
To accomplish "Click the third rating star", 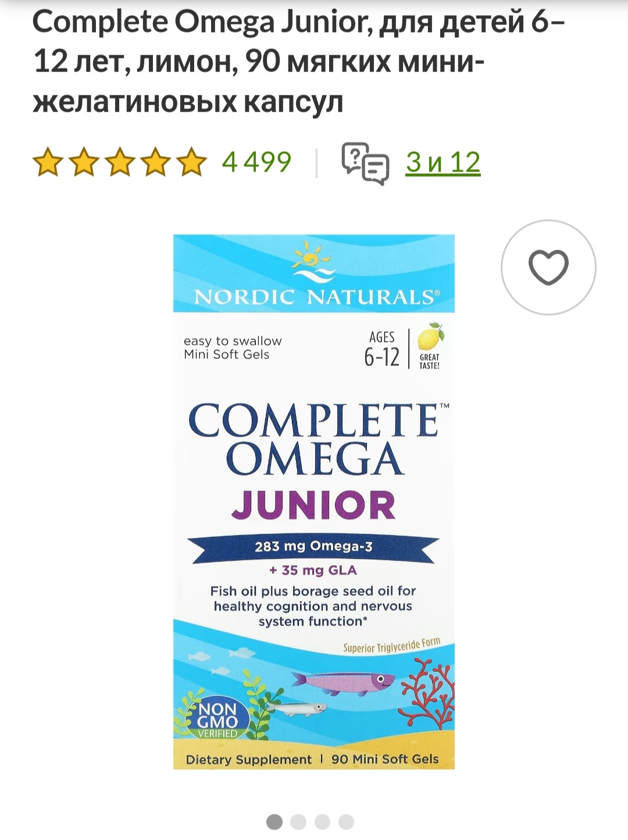I will coord(120,162).
